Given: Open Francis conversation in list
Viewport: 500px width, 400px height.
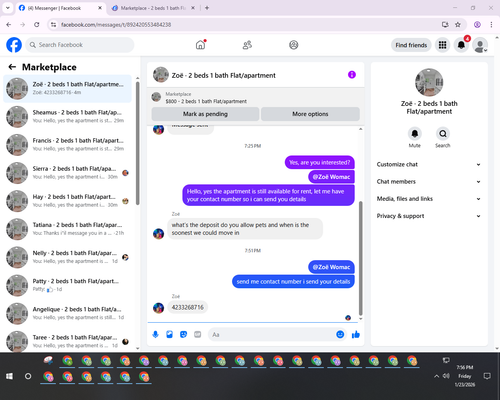Looking at the screenshot, I should [x=68, y=145].
